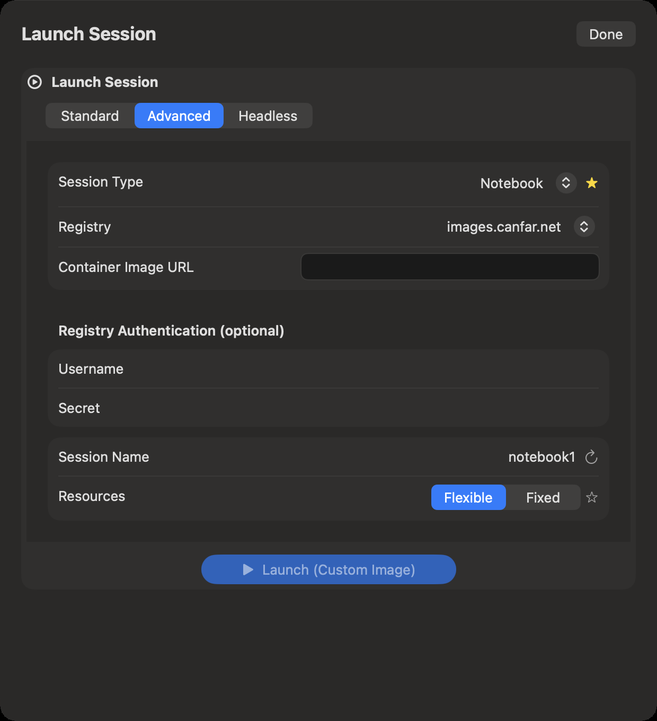657x721 pixels.
Task: Click the Container Image URL field
Action: (450, 267)
